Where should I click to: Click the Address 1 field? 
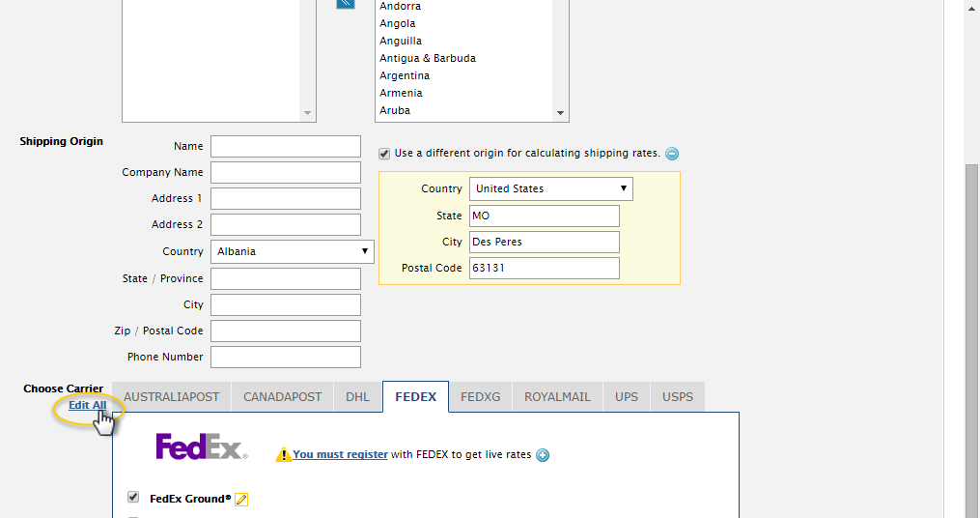pos(286,199)
